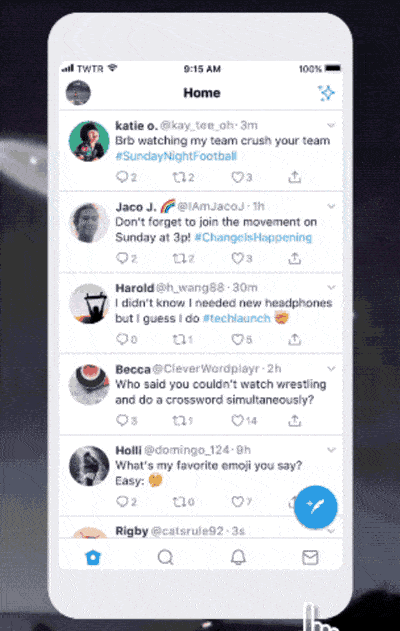Like Jaco J.'s tweet

(237, 258)
